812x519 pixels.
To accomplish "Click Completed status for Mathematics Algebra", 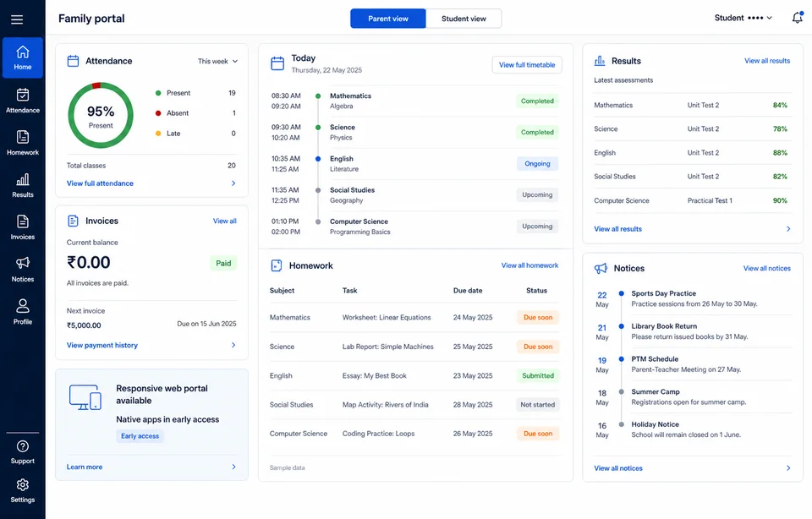I will (537, 101).
